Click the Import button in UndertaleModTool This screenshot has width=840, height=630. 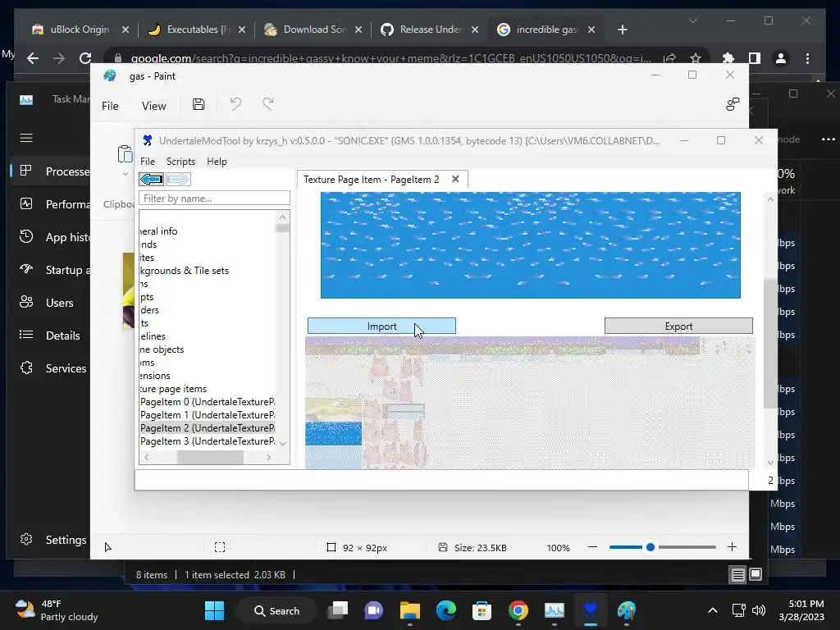[381, 326]
